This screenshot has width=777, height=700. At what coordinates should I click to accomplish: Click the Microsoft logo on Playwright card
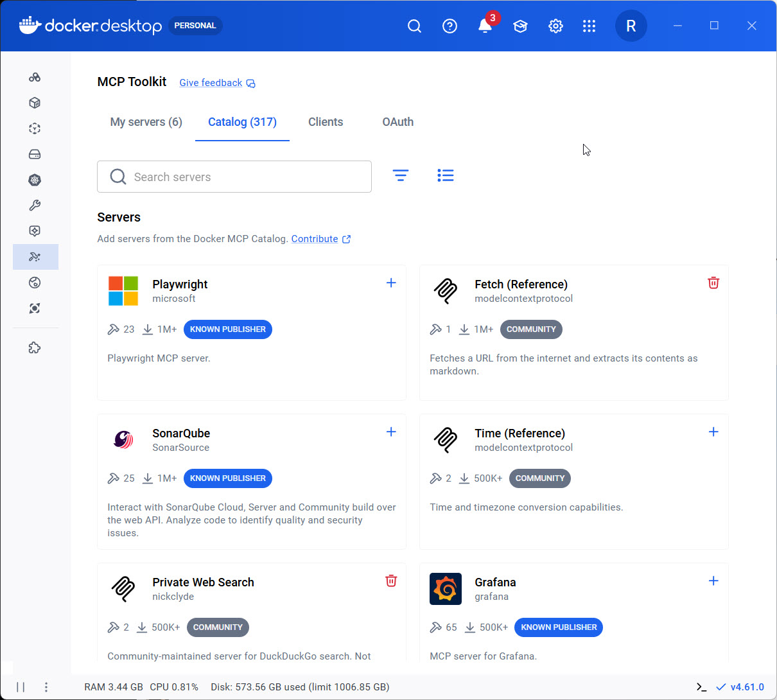[x=123, y=291]
